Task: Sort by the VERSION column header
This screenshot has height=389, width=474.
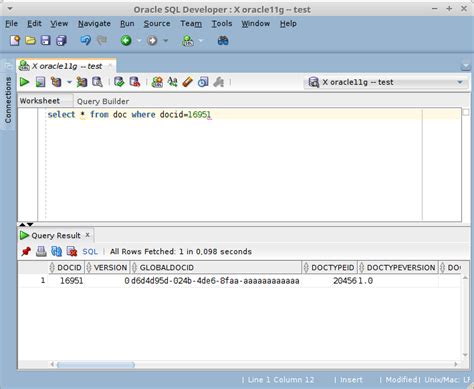Action: (107, 268)
